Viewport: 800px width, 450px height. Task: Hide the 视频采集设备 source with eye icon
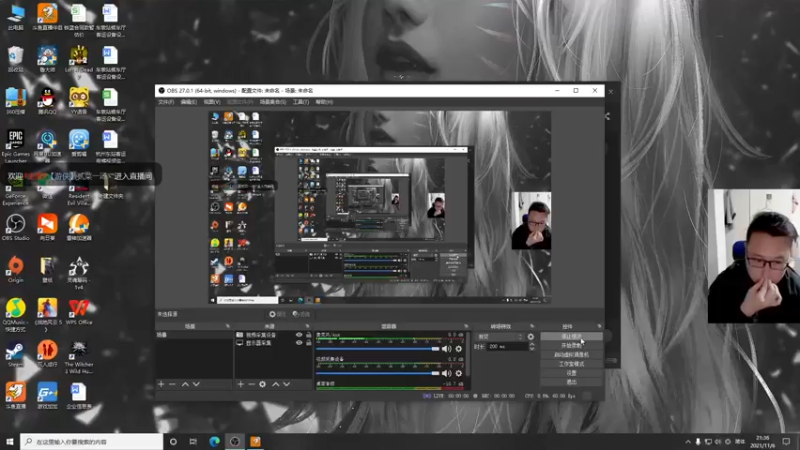(299, 335)
